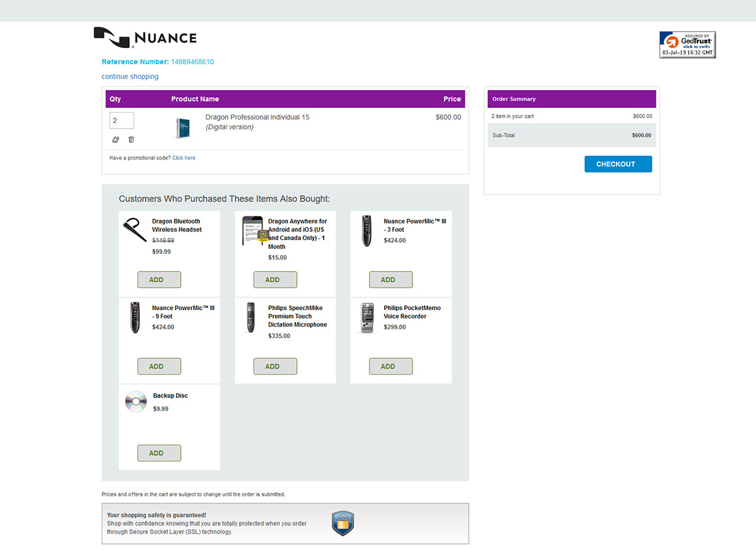The image size is (756, 550).
Task: Click the Price column header
Action: coord(452,99)
